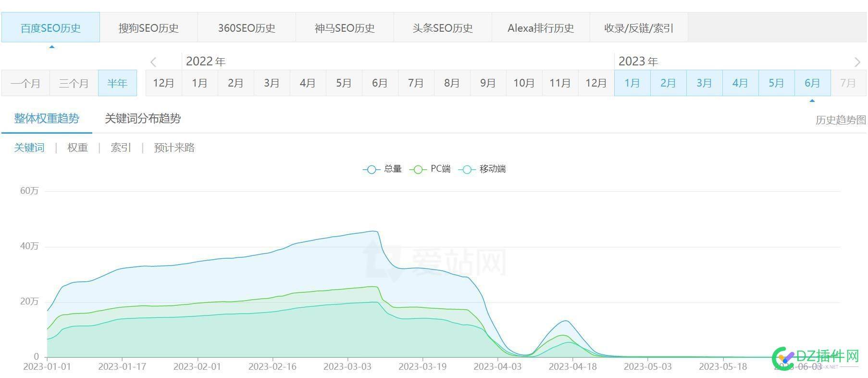Choose the 一个月 time range
The height and width of the screenshot is (378, 868).
click(x=25, y=83)
